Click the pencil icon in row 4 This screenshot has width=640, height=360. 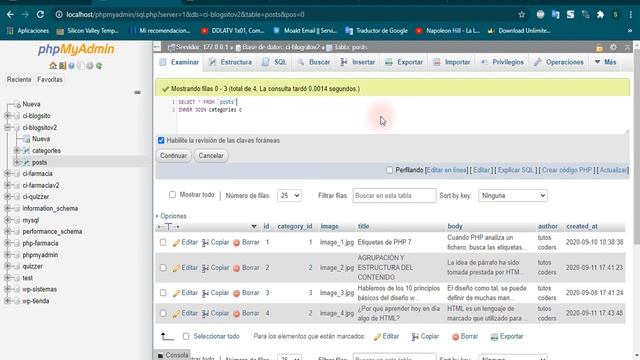(x=176, y=313)
